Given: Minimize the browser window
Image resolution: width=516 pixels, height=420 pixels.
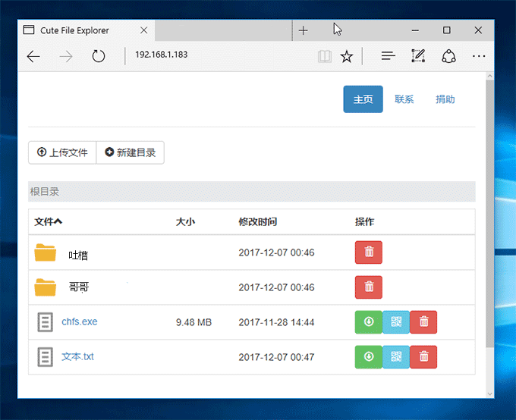Looking at the screenshot, I should click(415, 30).
